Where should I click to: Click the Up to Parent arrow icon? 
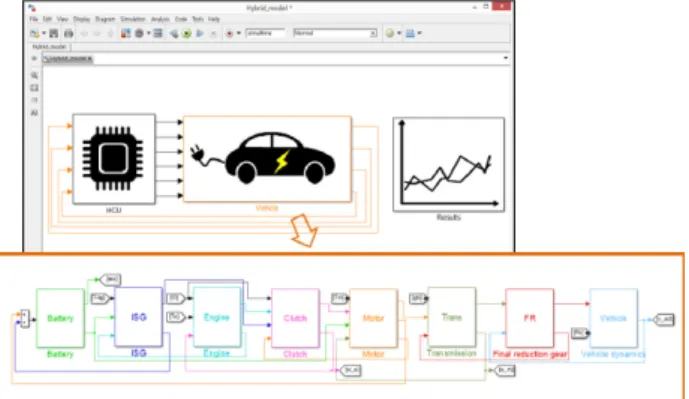111,33
